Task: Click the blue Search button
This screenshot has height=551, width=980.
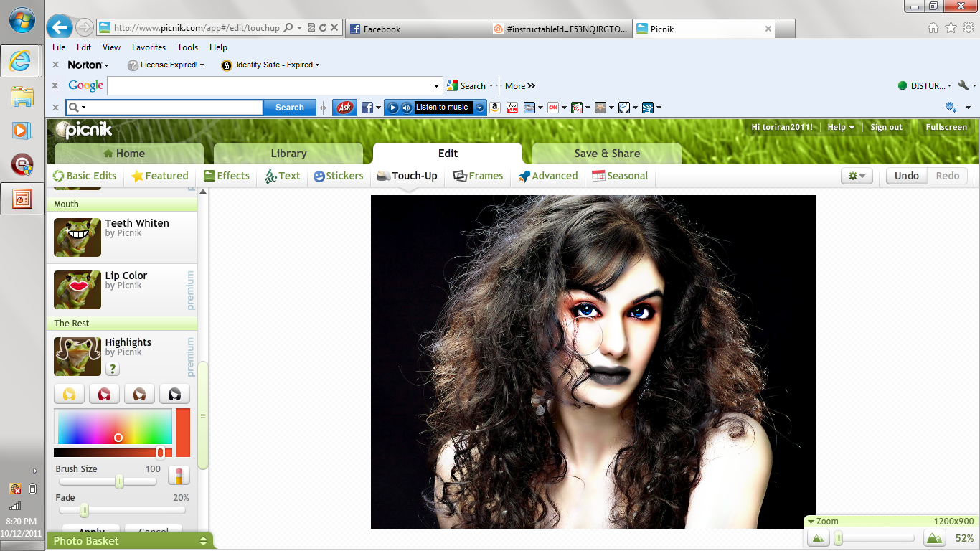Action: (x=290, y=108)
